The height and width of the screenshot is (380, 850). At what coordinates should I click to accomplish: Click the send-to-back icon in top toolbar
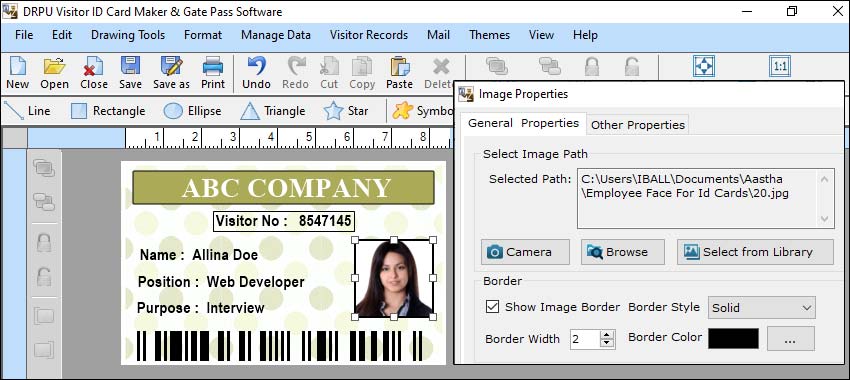pyautogui.click(x=550, y=66)
